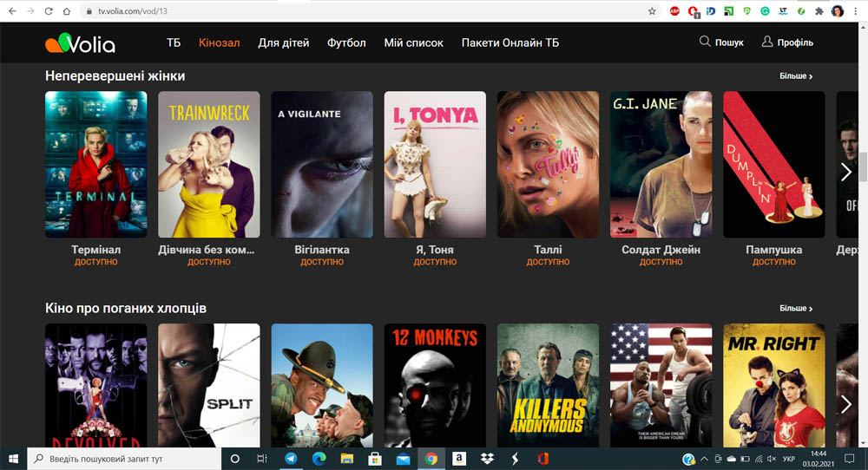Open the profile person icon
This screenshot has width=868, height=470.
click(766, 42)
